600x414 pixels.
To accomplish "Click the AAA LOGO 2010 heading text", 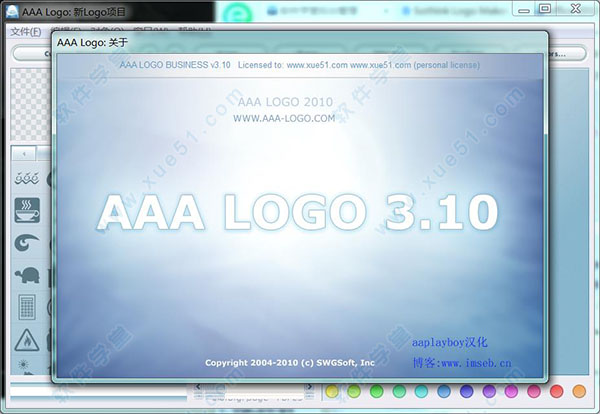I will (285, 102).
